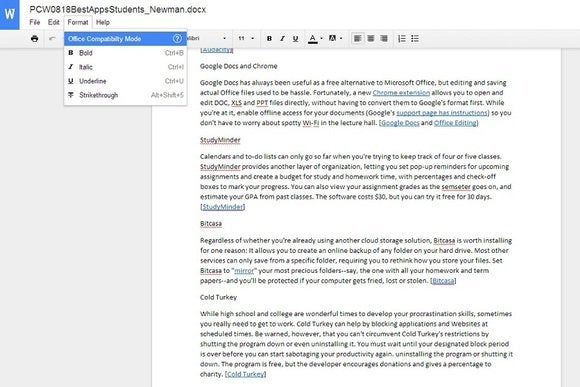580x387 pixels.
Task: Choose Underline from the Format menu
Action: 125,81
